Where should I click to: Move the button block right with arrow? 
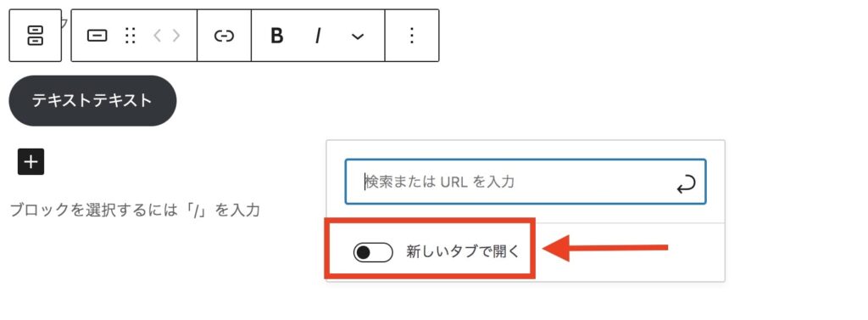(176, 36)
